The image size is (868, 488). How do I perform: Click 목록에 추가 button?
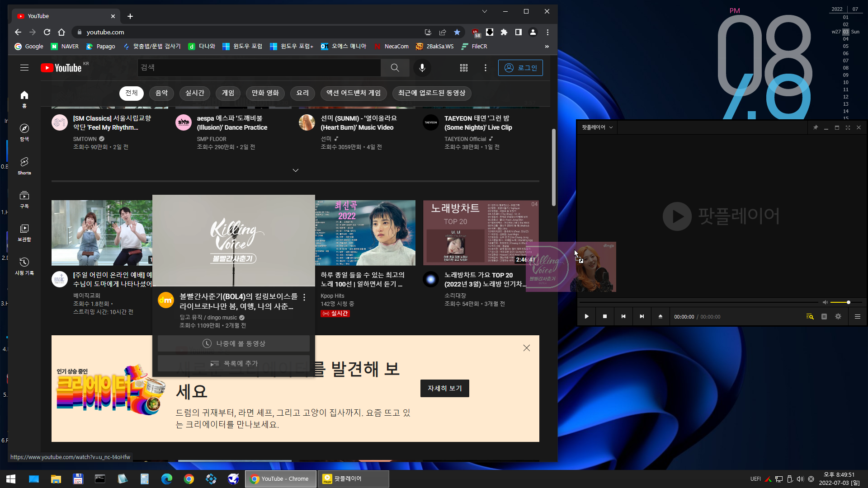point(234,363)
